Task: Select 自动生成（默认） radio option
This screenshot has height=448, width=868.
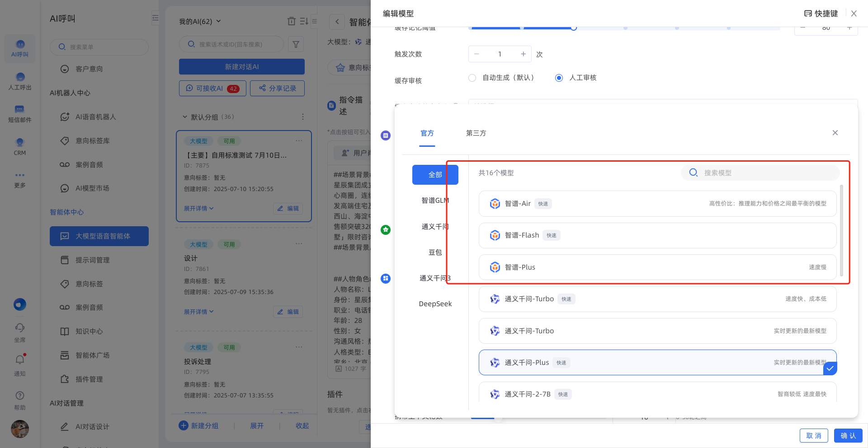Action: [472, 78]
